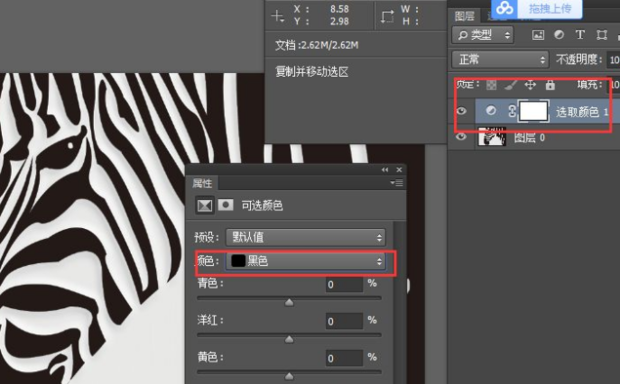
Task: Click the 不透明度 opacity field
Action: (614, 60)
